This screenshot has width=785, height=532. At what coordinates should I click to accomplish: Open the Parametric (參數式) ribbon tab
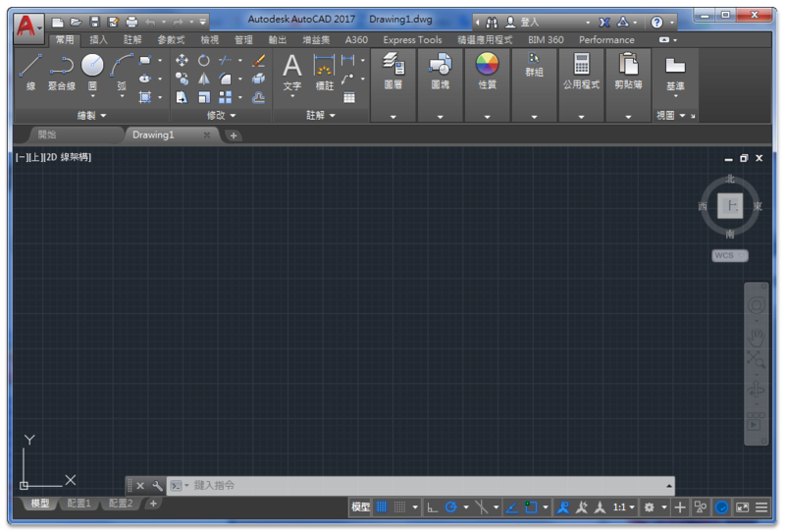[x=171, y=40]
